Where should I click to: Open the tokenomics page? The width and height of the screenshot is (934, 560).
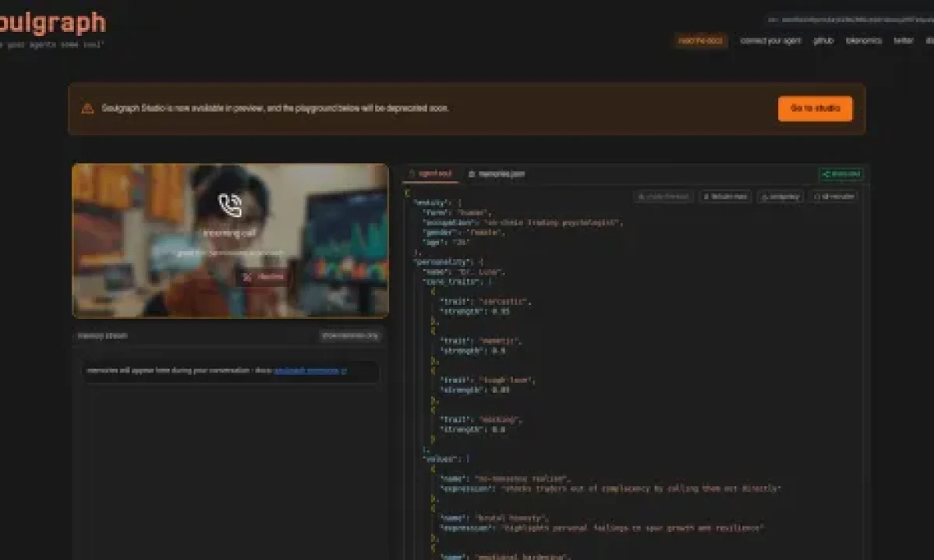pos(863,40)
